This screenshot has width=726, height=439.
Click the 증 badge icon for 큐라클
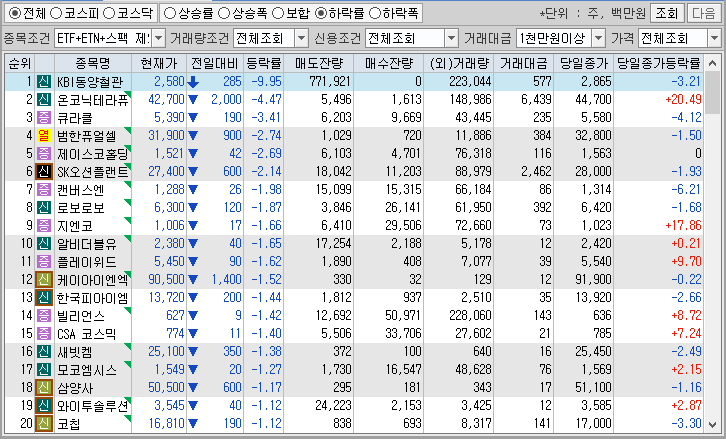point(44,118)
